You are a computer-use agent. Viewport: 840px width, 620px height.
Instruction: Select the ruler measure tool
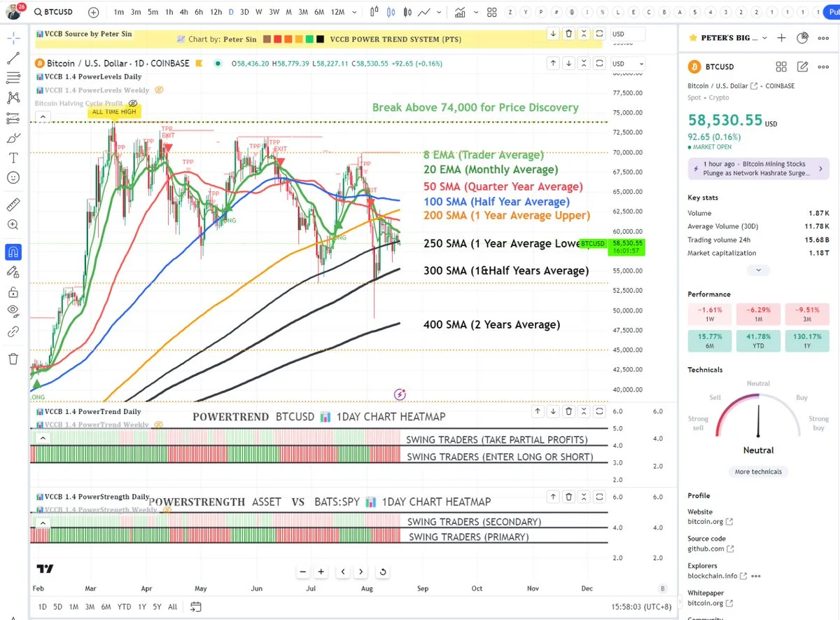[13, 205]
